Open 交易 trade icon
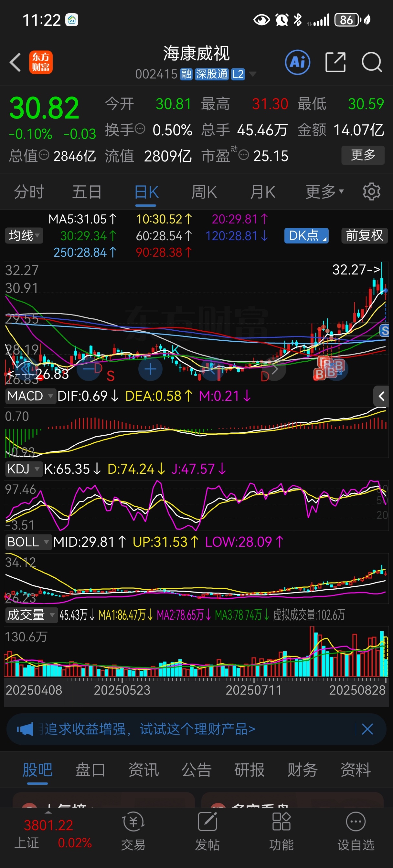 133,831
